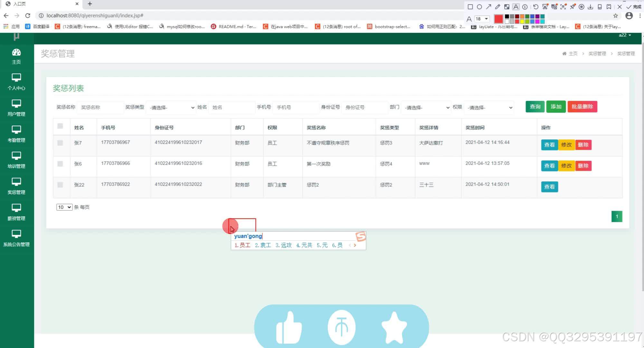This screenshot has height=348, width=644.
Task: Click 删除 for row 张7
Action: (x=583, y=145)
